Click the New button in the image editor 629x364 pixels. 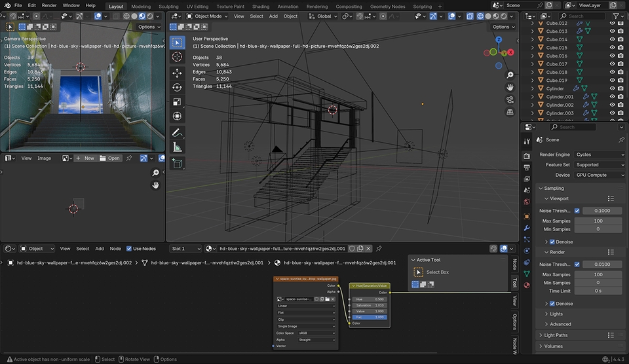(85, 158)
